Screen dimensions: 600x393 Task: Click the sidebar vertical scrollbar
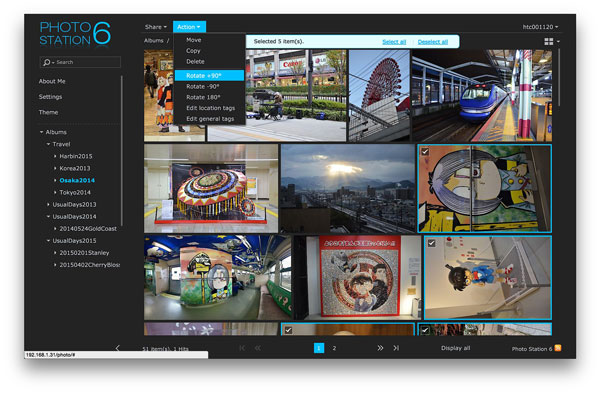122,151
